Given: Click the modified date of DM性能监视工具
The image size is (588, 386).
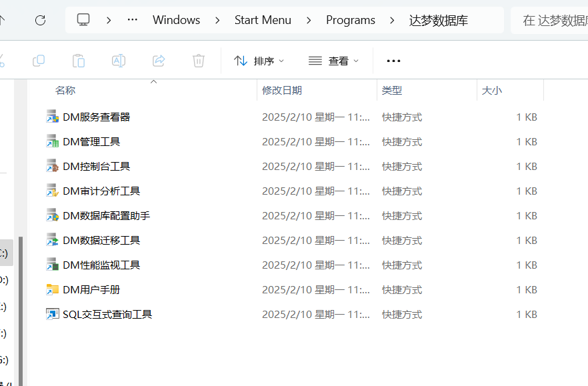Looking at the screenshot, I should [316, 265].
